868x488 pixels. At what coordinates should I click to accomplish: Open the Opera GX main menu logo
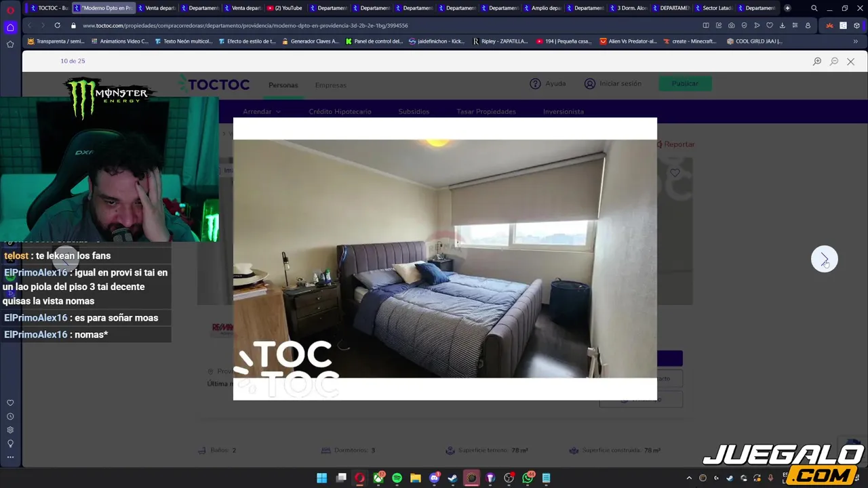click(10, 9)
